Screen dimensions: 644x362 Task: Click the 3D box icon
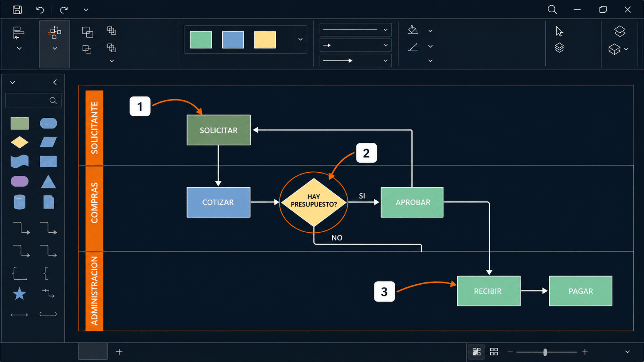pos(614,49)
